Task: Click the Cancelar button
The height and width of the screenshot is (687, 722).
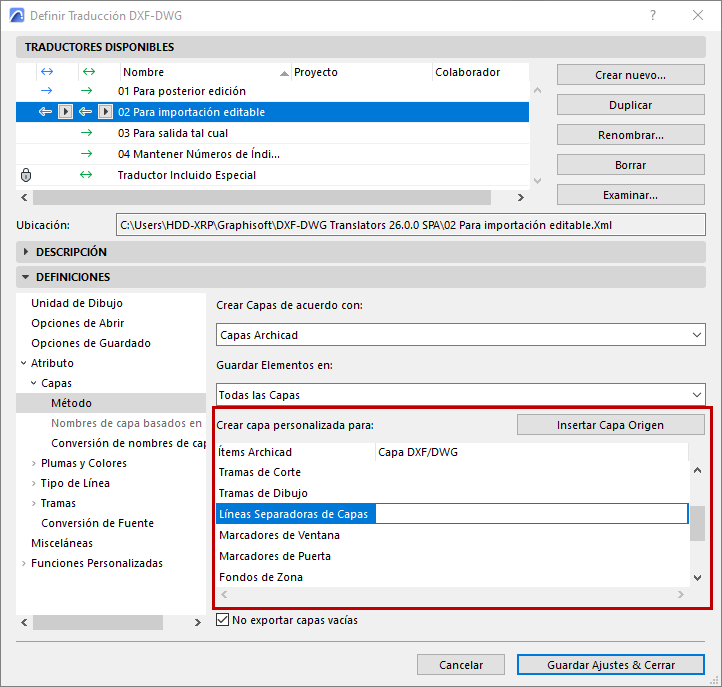Action: point(460,664)
